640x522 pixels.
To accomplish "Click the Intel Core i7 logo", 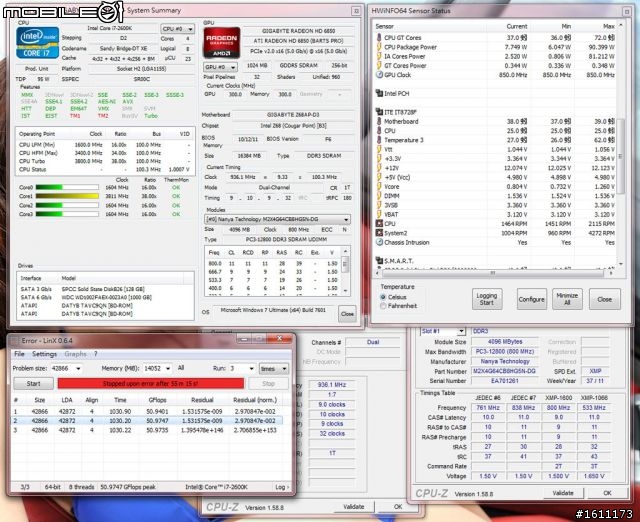I will point(38,43).
